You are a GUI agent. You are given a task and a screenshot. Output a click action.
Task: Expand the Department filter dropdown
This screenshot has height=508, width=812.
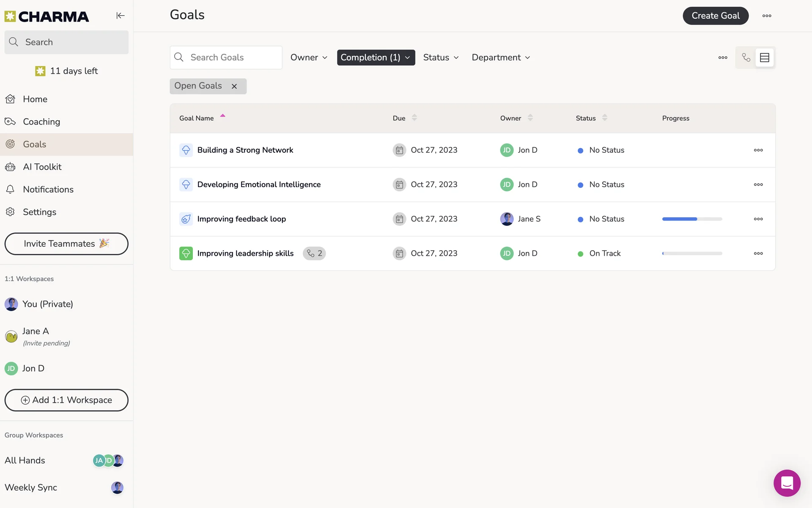pyautogui.click(x=501, y=58)
